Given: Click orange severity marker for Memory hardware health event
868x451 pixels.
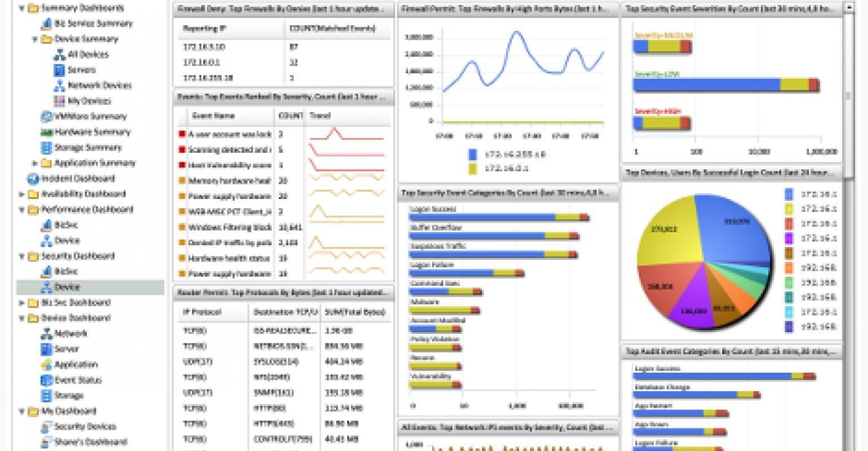Looking at the screenshot, I should (182, 181).
